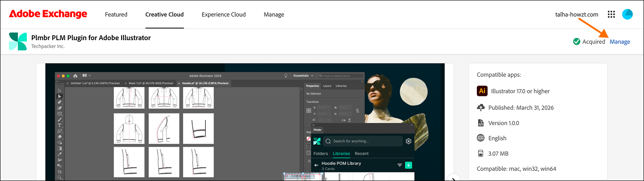Switch to Experience Cloud tab
Screen dimensions: 644x181
click(223, 14)
